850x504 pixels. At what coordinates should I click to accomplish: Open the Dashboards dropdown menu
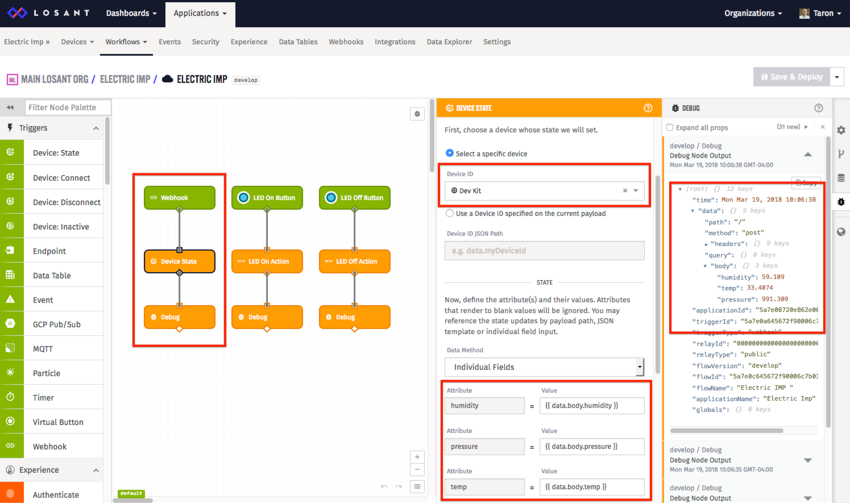[131, 13]
